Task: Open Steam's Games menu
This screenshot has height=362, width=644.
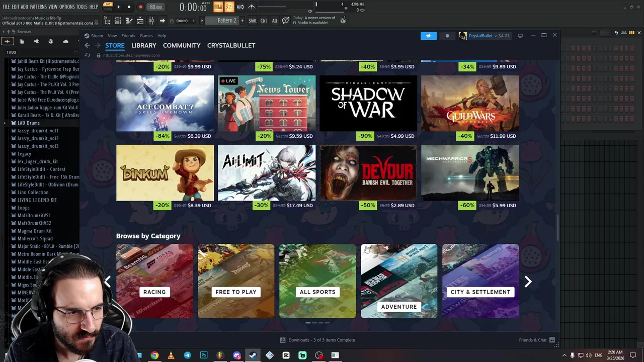Action: pos(146,36)
